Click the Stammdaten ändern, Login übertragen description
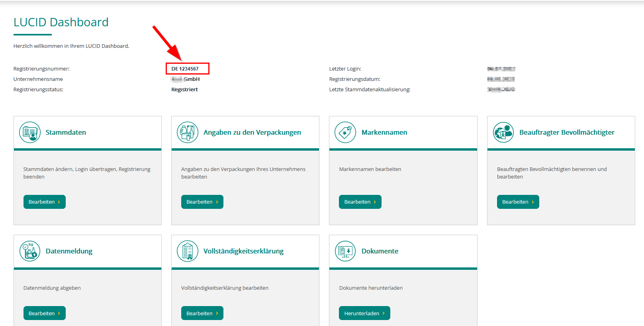 tap(87, 173)
